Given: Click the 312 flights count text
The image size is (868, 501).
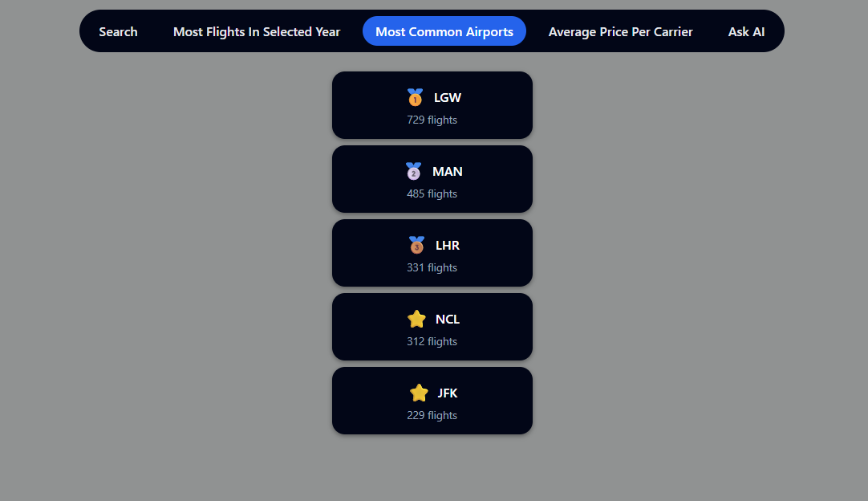Looking at the screenshot, I should tap(432, 342).
